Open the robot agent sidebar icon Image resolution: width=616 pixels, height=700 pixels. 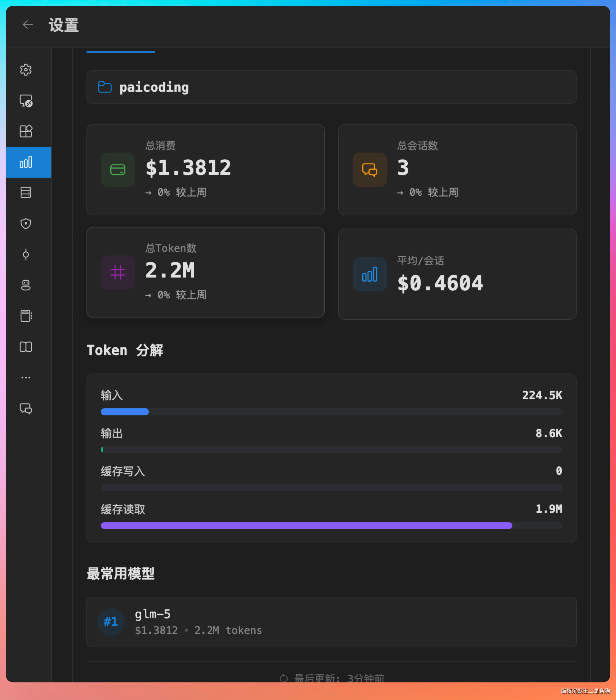(26, 285)
